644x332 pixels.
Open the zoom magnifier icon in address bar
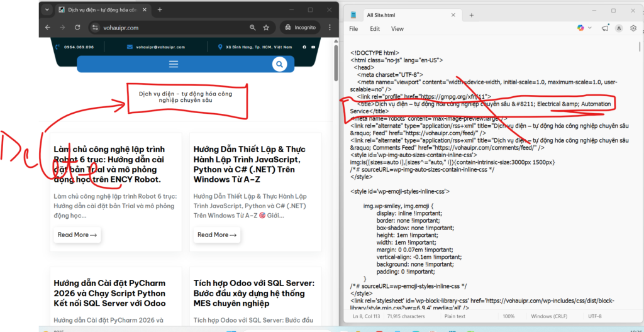252,28
